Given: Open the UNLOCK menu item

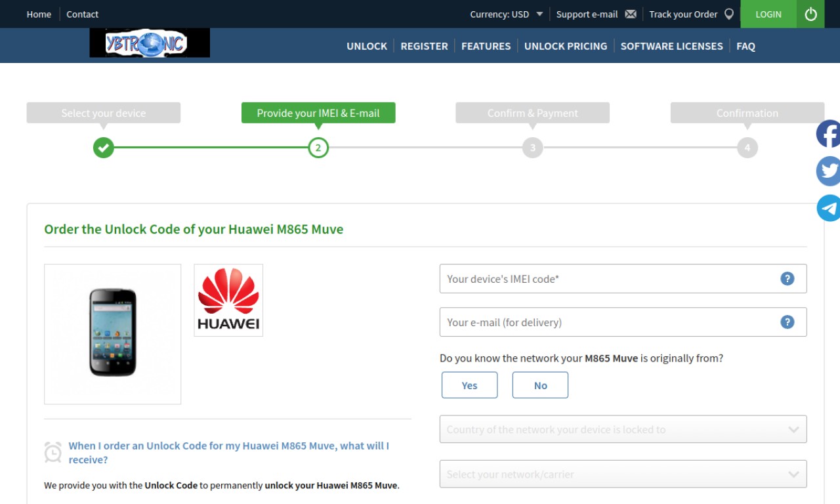Looking at the screenshot, I should coord(367,46).
